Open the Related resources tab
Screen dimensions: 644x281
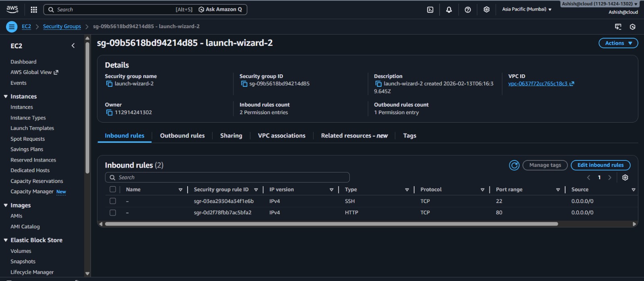(354, 136)
